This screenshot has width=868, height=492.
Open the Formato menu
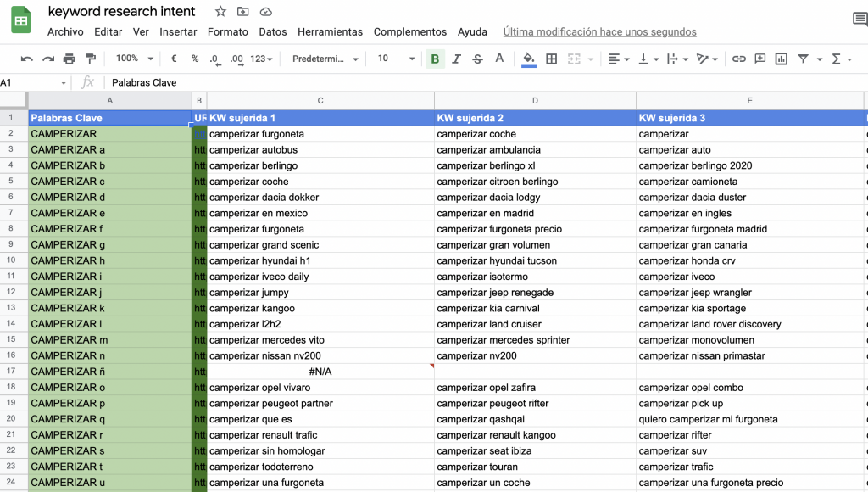(x=227, y=32)
